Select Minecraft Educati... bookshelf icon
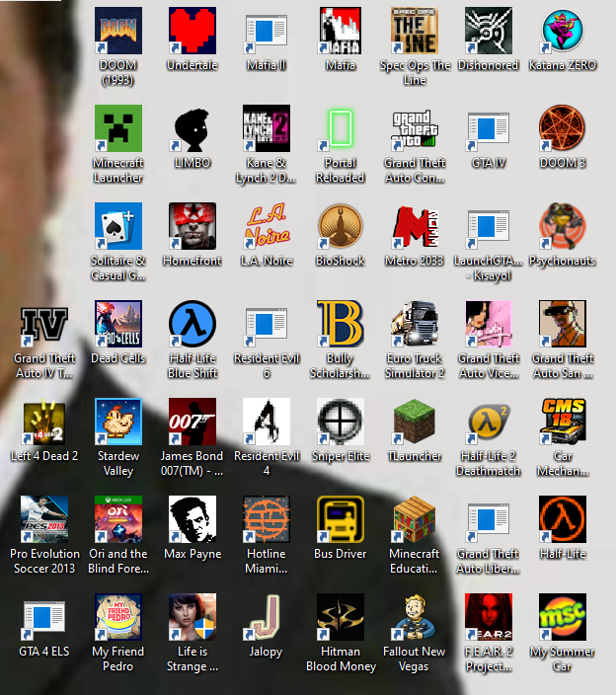The width and height of the screenshot is (616, 695). click(415, 519)
